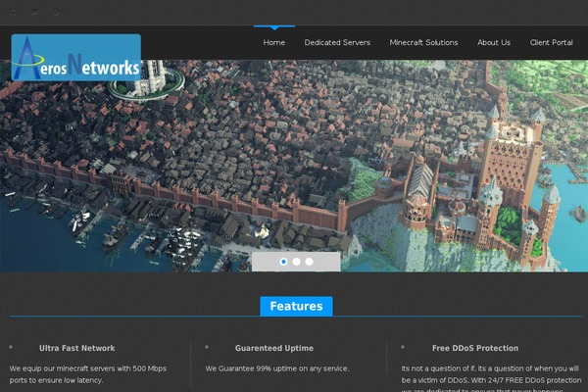The width and height of the screenshot is (588, 392).
Task: Click the Aeros Networks logo
Action: 76,58
